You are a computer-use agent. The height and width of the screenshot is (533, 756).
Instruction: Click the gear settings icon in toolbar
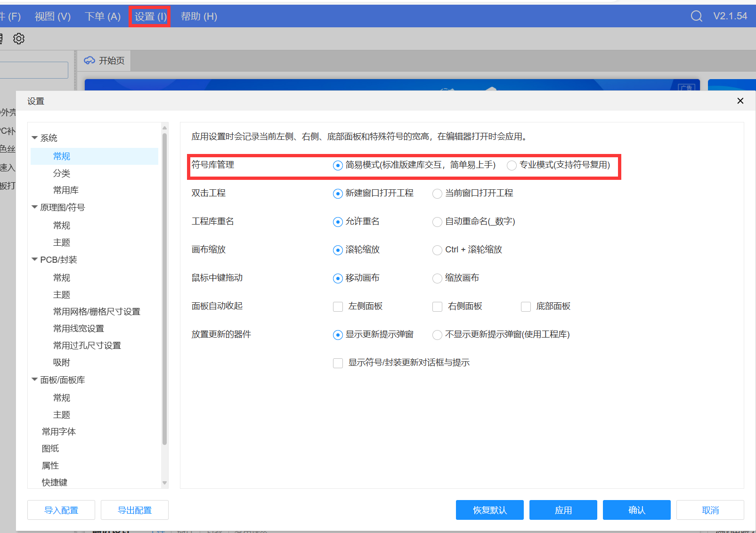[19, 39]
